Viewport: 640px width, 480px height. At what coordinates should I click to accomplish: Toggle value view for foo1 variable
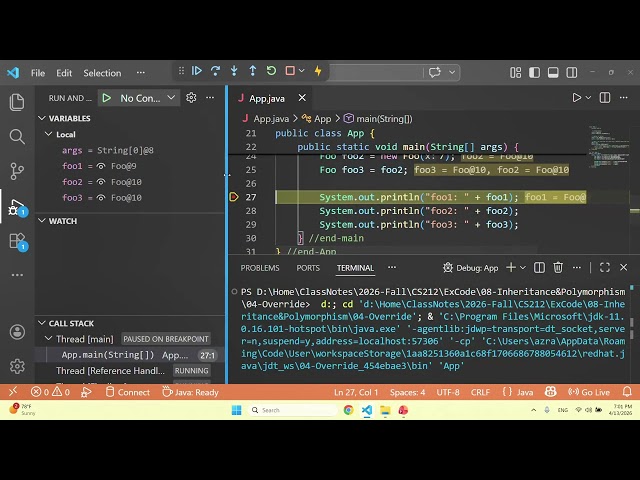click(101, 166)
